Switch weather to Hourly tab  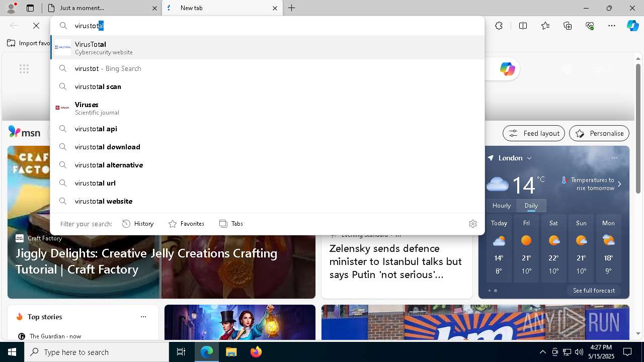[x=501, y=206]
